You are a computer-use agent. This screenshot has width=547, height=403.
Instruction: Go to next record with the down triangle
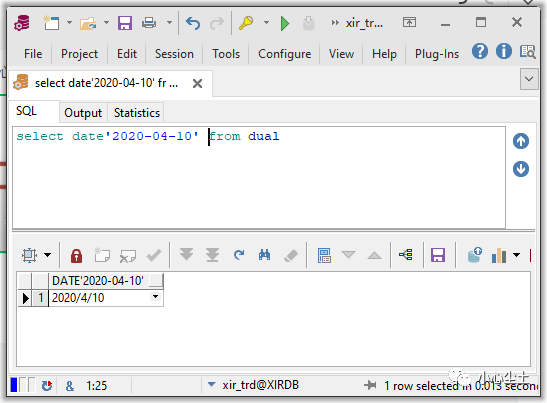point(348,255)
